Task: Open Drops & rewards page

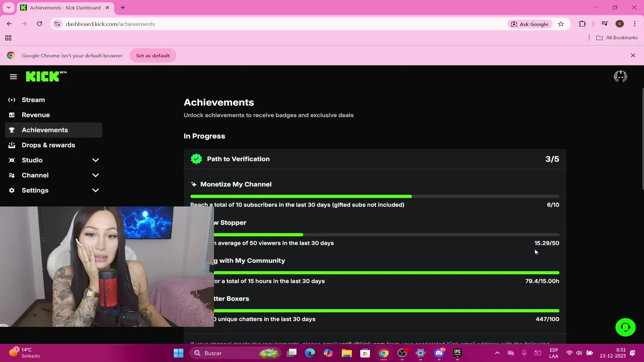Action: point(48,145)
